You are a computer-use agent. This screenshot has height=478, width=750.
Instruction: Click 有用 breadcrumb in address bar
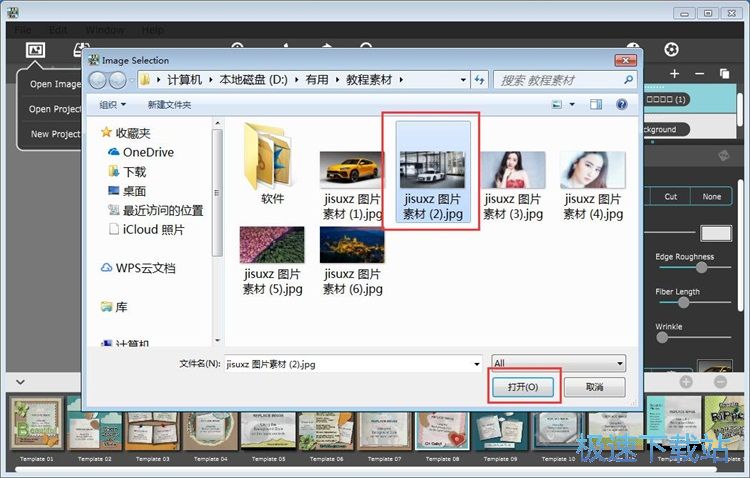click(x=317, y=80)
